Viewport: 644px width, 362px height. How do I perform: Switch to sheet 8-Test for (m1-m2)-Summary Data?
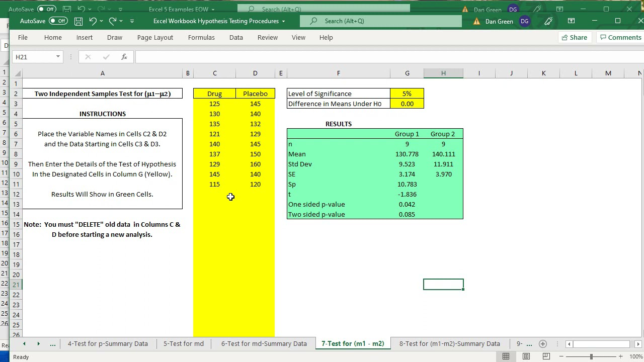[x=450, y=344]
